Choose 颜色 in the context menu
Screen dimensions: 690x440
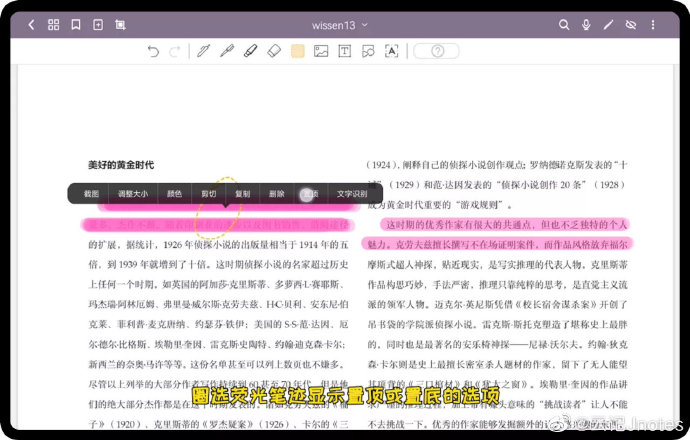click(x=174, y=194)
